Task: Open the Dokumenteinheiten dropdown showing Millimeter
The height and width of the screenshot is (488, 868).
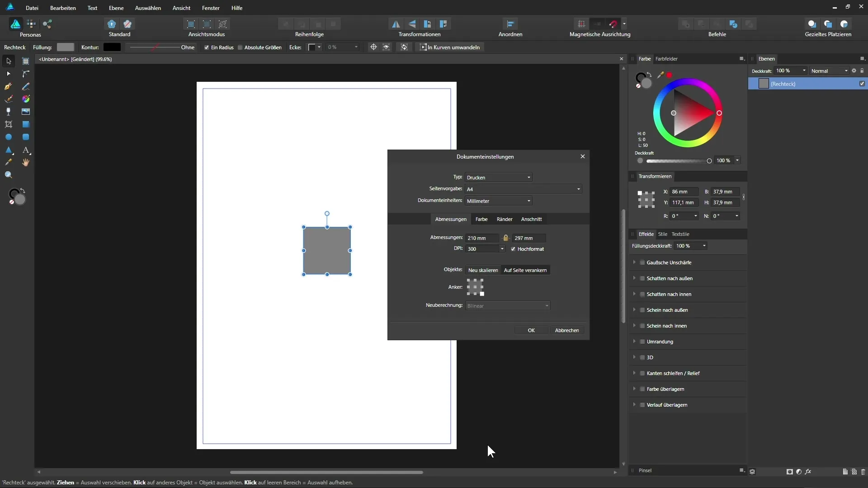Action: (499, 201)
